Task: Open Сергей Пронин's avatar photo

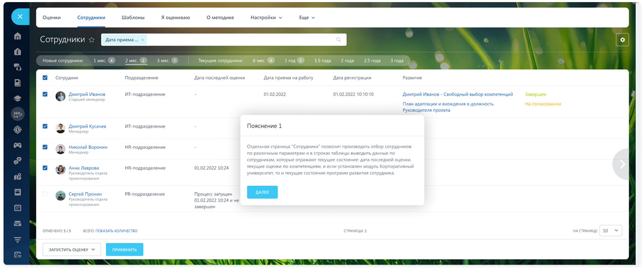Action: click(x=61, y=196)
